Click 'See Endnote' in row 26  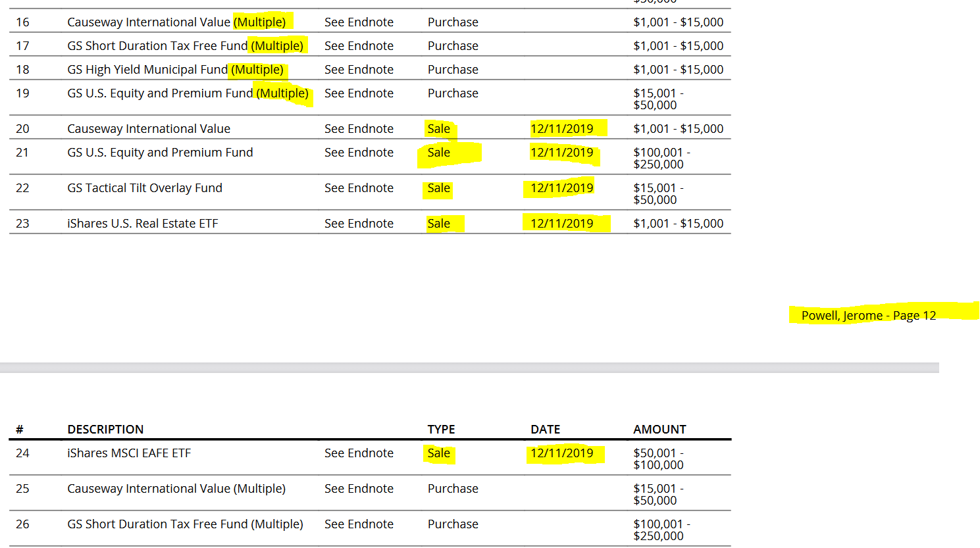(359, 524)
